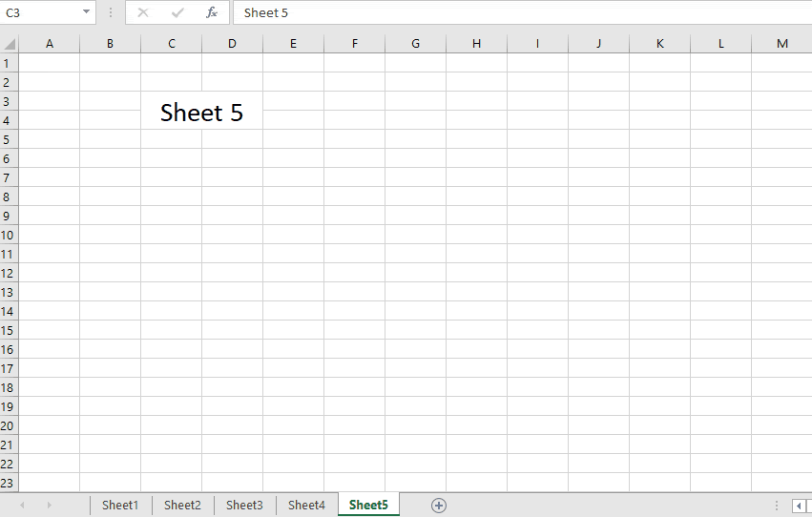Select row 5 header
Image resolution: width=812 pixels, height=517 pixels.
coord(9,139)
